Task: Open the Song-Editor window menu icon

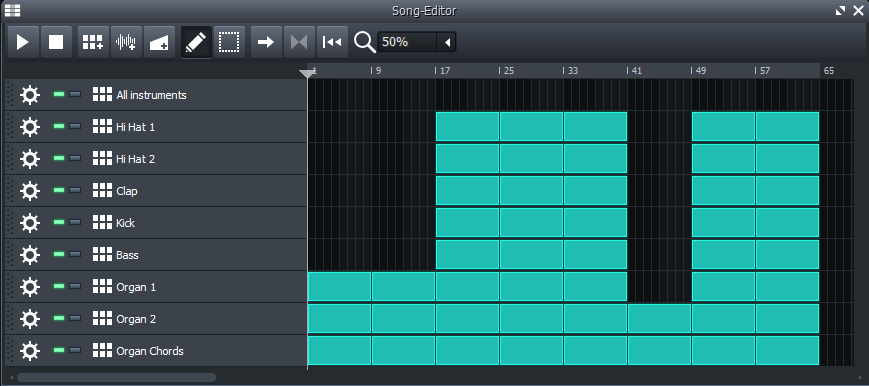Action: tap(12, 11)
